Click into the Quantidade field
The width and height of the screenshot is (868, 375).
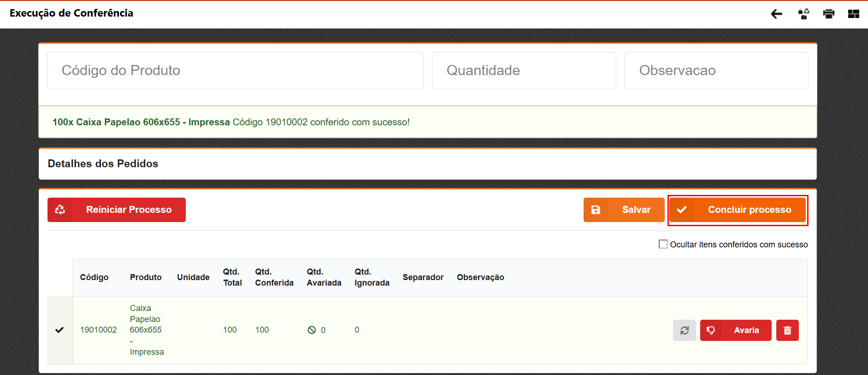click(x=524, y=70)
